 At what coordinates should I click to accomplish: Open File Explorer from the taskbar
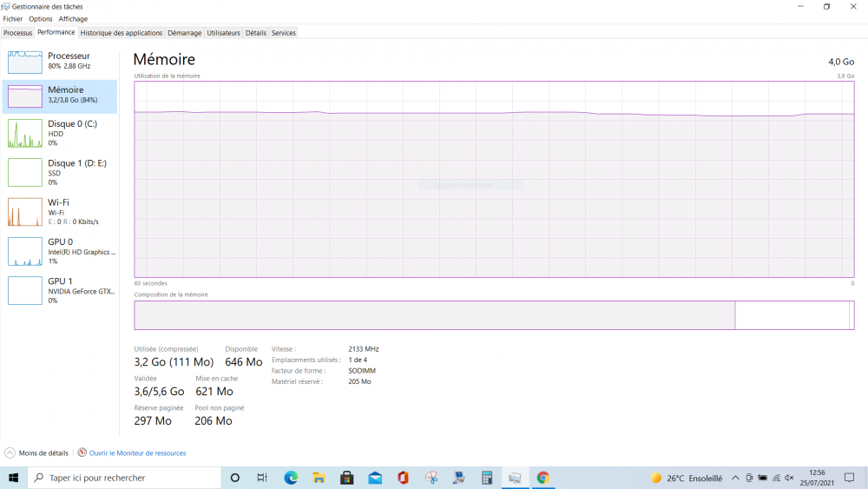[x=319, y=478]
